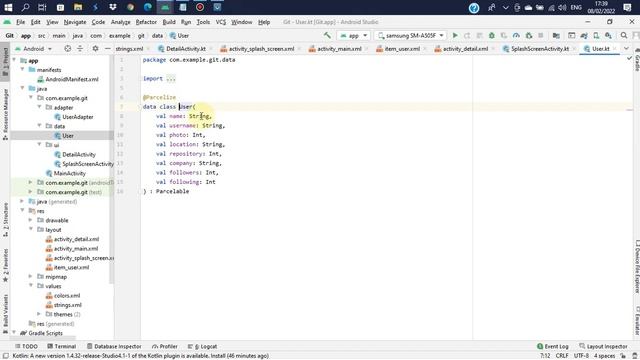Open the Profiler tool window
This screenshot has height=360, width=640.
point(164,346)
